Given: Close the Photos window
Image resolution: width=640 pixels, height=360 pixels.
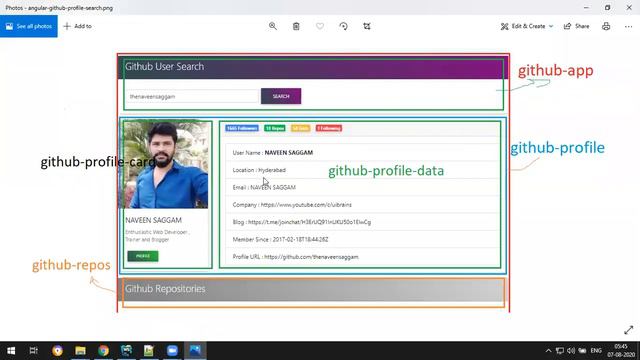Looking at the screenshot, I should (x=629, y=7).
